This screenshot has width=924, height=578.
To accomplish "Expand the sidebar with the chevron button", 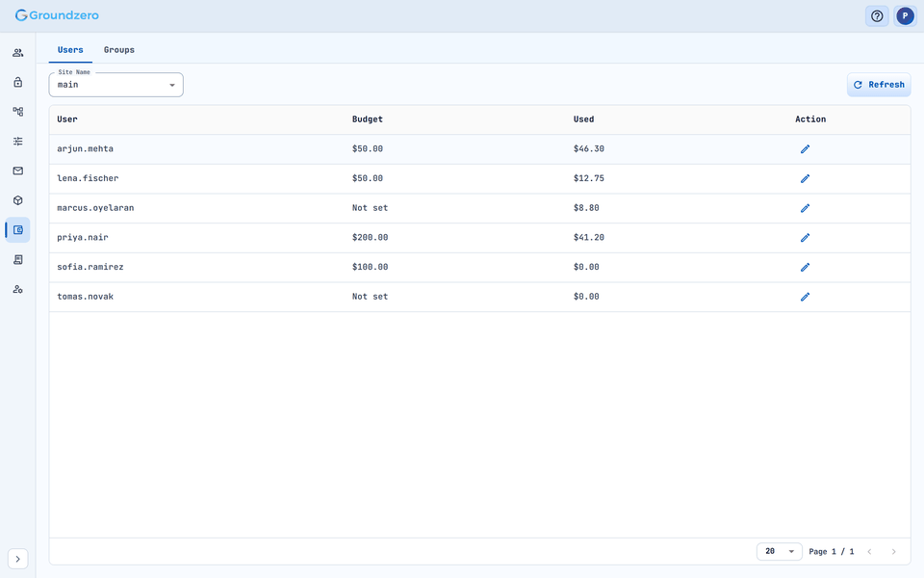I will click(x=17, y=559).
